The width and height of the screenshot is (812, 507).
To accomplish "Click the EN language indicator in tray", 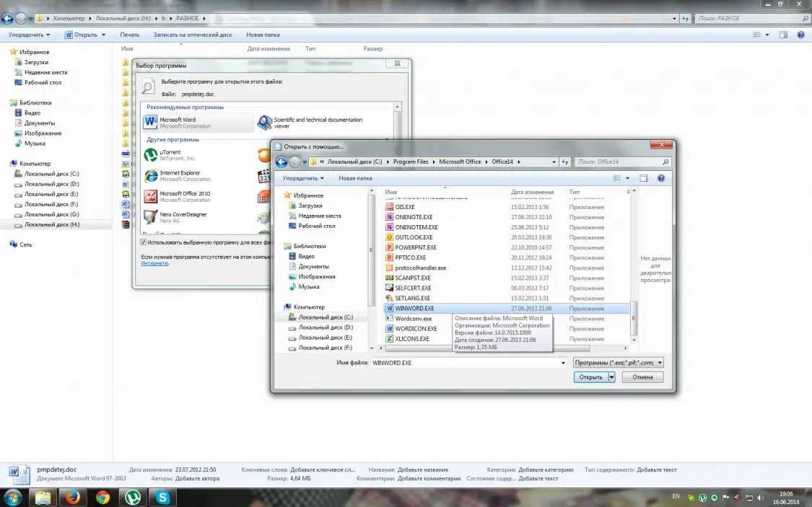I will pyautogui.click(x=676, y=497).
